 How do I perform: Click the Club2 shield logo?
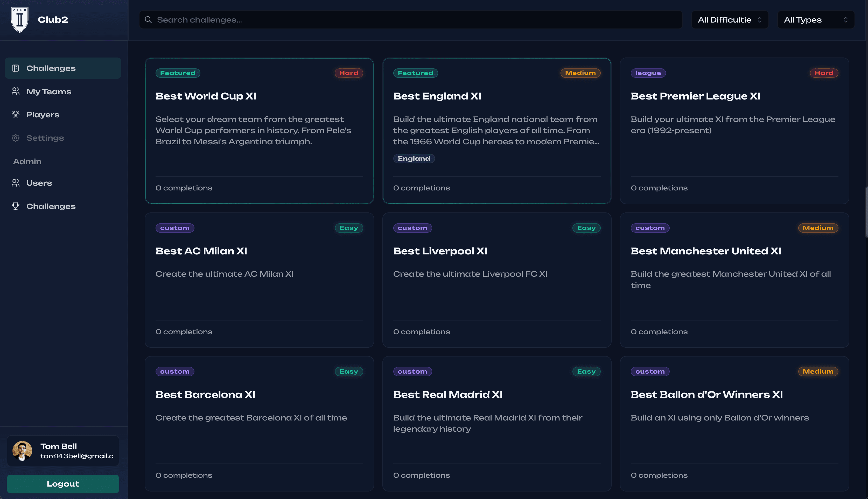coord(20,20)
